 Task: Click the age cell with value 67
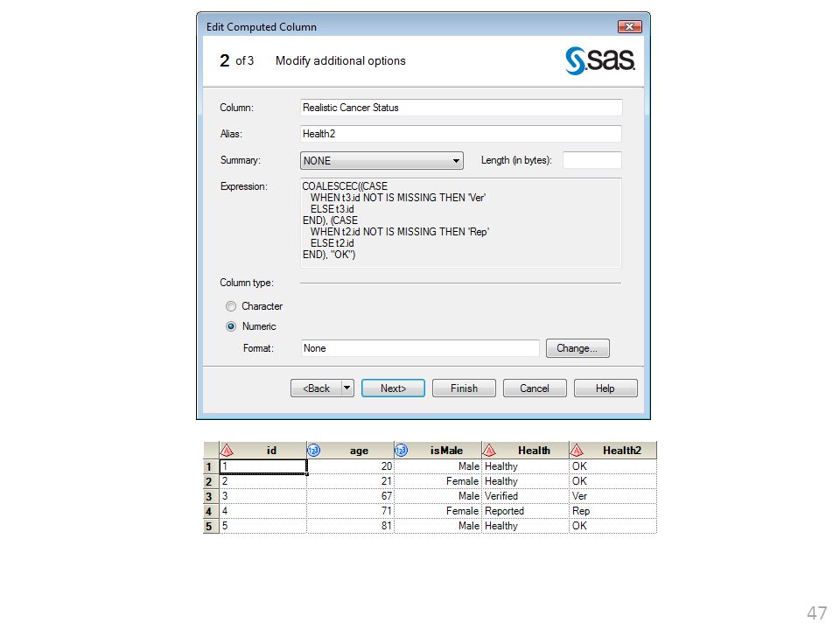coord(350,497)
